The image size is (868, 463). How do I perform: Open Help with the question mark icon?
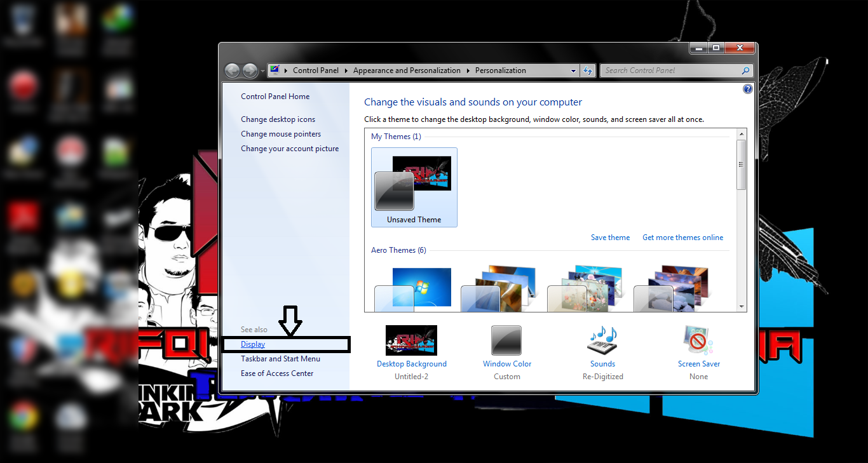coord(748,89)
